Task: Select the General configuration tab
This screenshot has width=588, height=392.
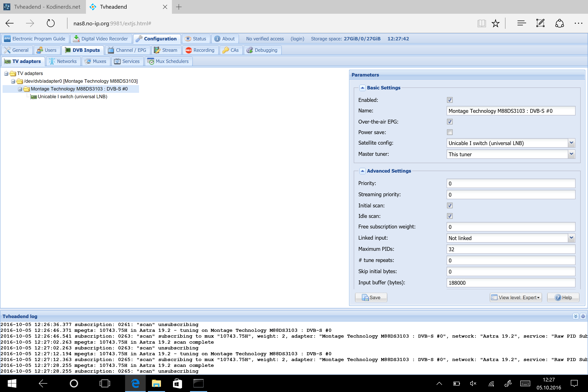Action: pyautogui.click(x=17, y=50)
